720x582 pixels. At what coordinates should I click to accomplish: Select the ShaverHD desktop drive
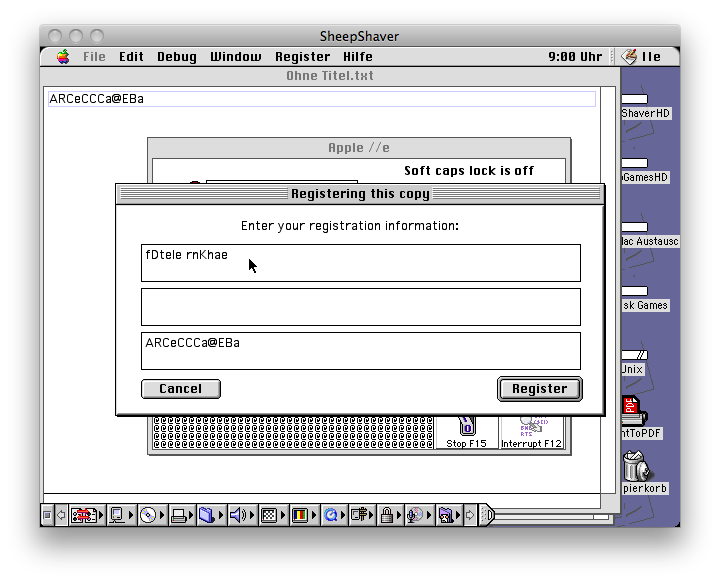click(645, 107)
